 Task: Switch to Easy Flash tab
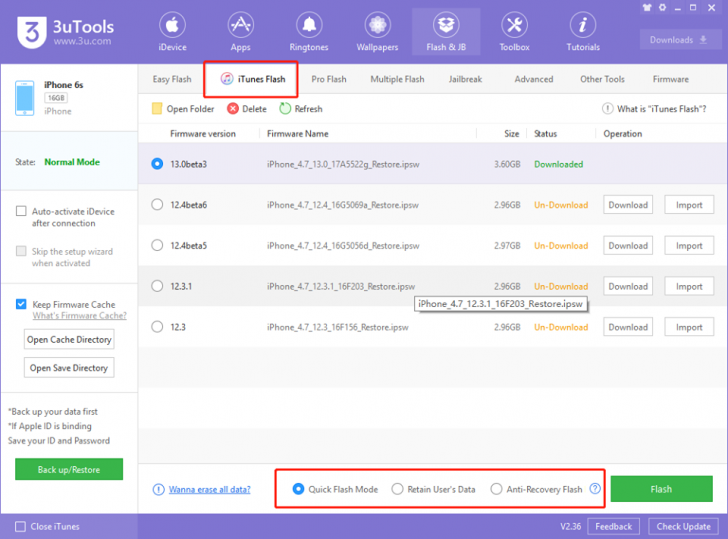coord(172,79)
